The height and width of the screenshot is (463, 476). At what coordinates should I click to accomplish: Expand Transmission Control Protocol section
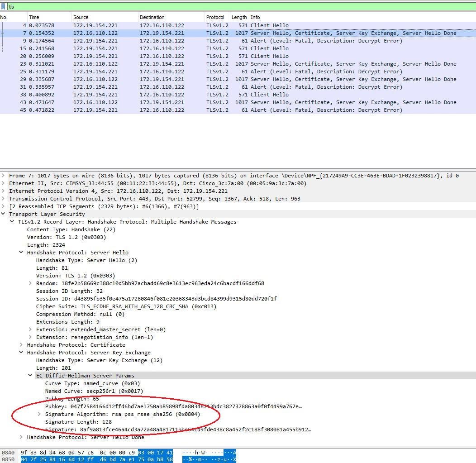[3, 199]
